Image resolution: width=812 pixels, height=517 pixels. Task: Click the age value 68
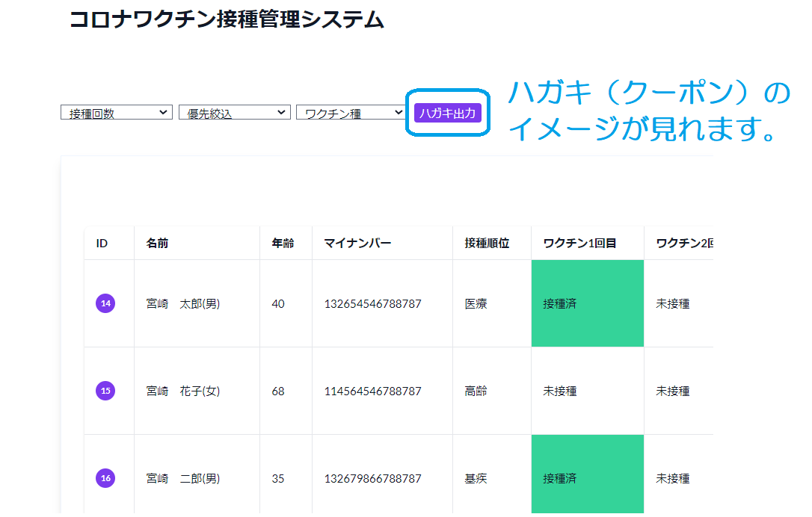(x=278, y=391)
